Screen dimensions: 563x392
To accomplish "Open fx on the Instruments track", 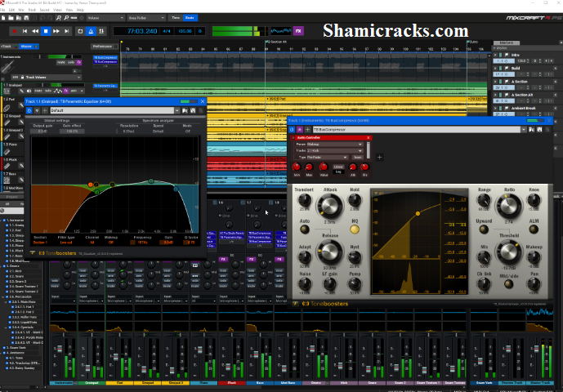I will pos(79,62).
